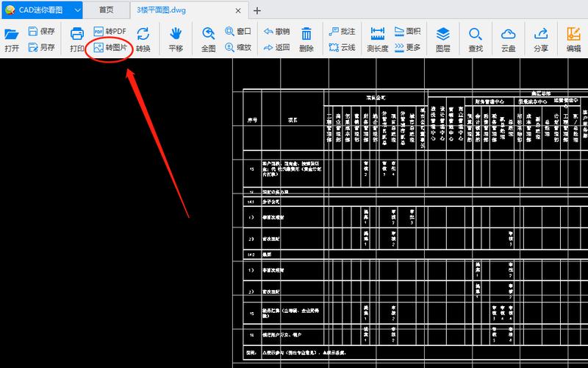Add annotation with 批注 tool
This screenshot has height=368, width=588.
[x=342, y=32]
